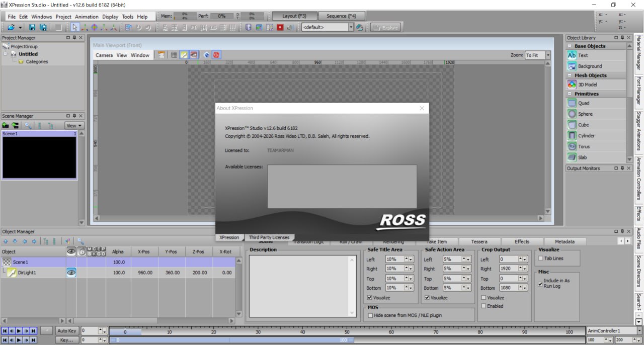Close the About XPression dialog
This screenshot has width=644, height=345.
click(x=422, y=108)
